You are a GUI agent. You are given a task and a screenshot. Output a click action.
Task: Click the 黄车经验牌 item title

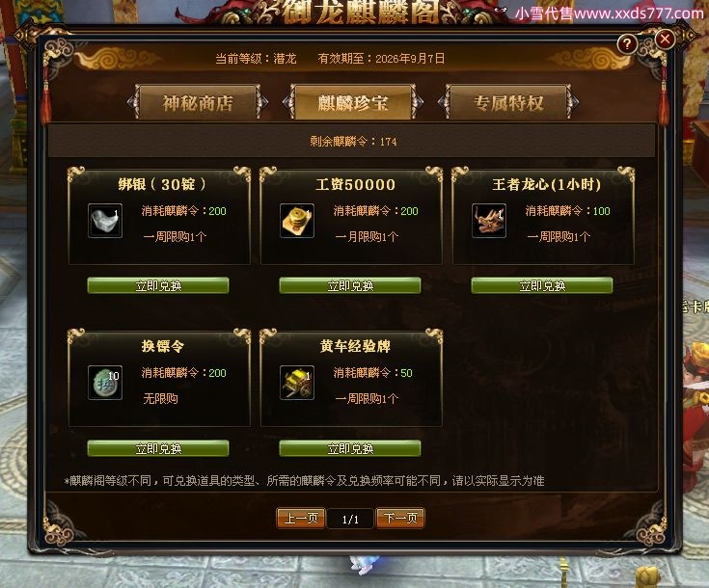point(355,346)
